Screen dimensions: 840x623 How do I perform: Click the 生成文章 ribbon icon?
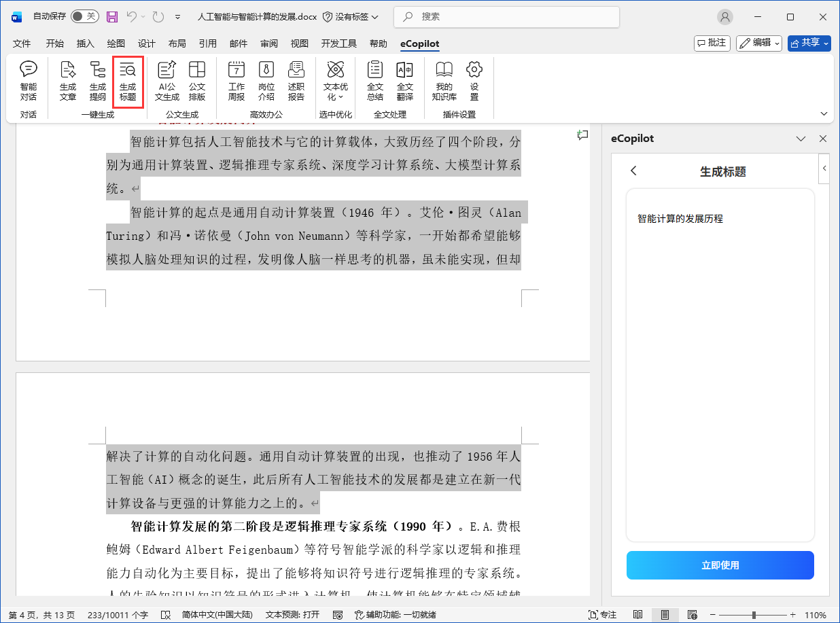(x=68, y=81)
